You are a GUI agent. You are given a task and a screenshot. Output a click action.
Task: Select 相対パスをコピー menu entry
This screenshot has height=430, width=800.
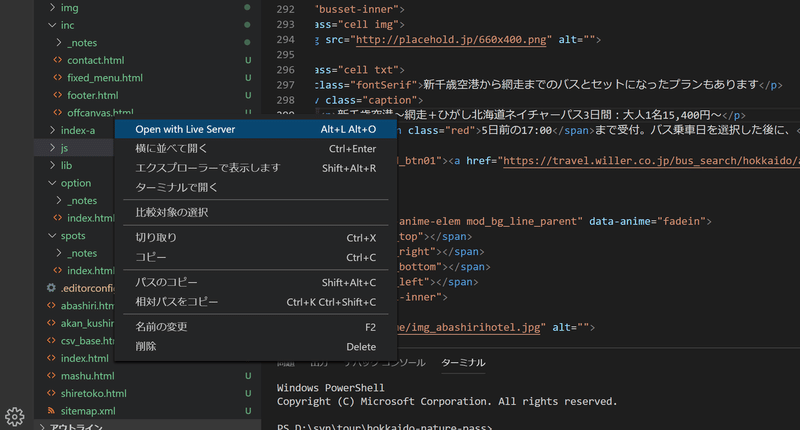click(x=176, y=301)
